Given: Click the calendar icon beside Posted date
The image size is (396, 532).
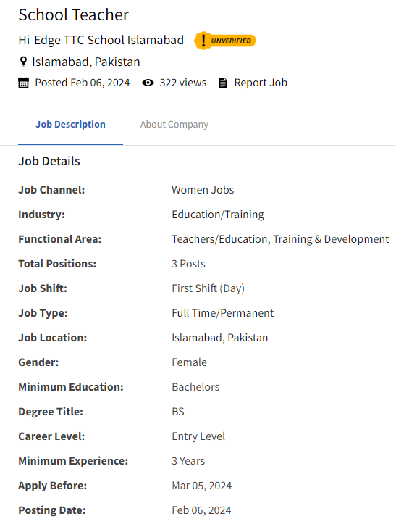Looking at the screenshot, I should pyautogui.click(x=23, y=83).
